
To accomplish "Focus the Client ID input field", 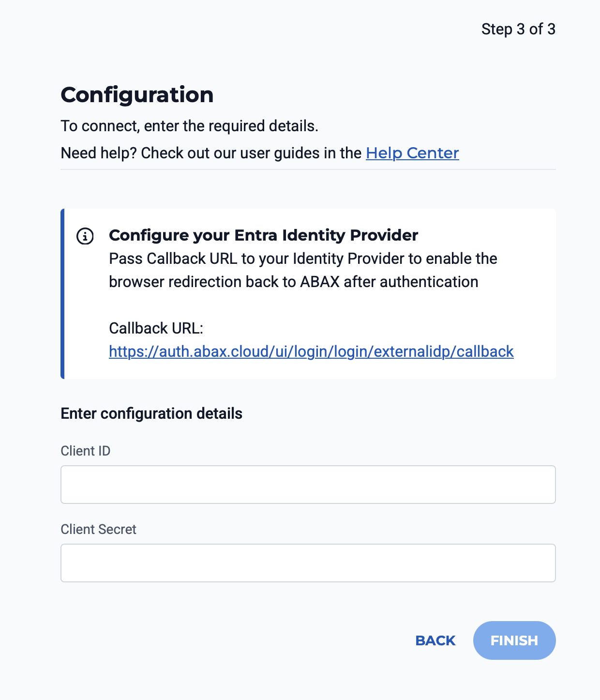I will point(308,485).
